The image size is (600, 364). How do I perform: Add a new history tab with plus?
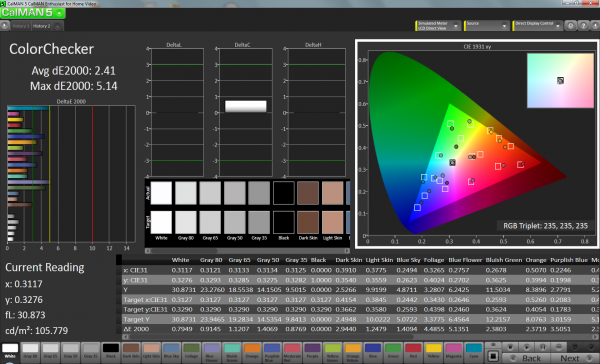point(57,26)
